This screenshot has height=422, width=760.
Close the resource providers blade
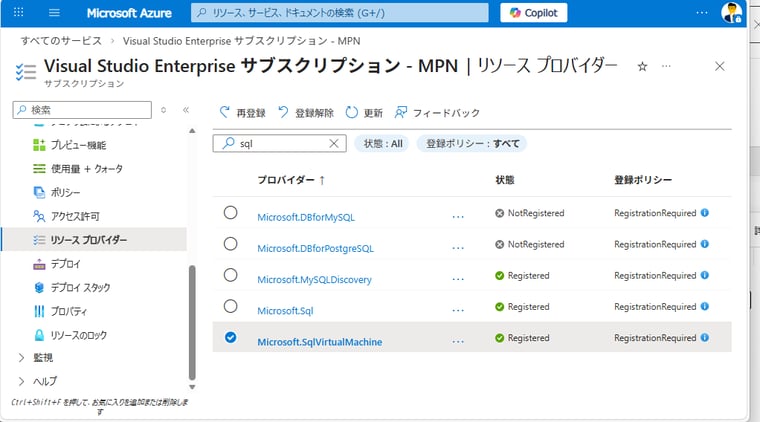coord(720,66)
